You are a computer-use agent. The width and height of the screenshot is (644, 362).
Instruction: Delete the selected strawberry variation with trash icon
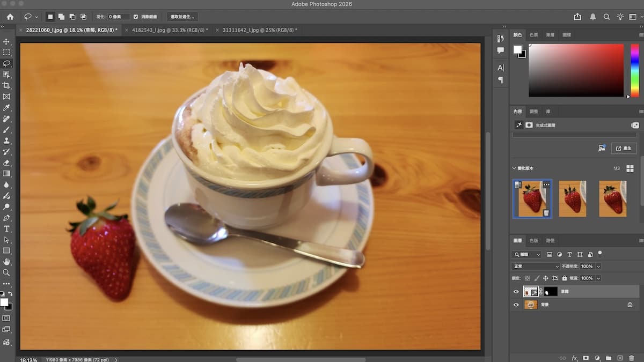tap(546, 213)
